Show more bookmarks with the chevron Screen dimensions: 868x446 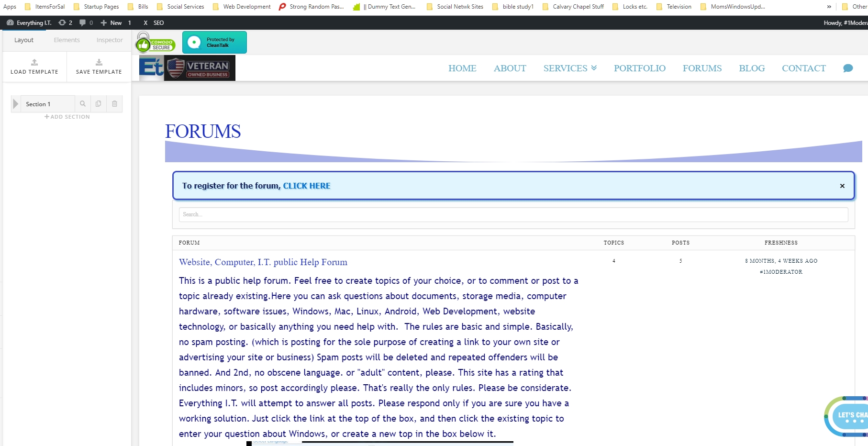[x=829, y=7]
